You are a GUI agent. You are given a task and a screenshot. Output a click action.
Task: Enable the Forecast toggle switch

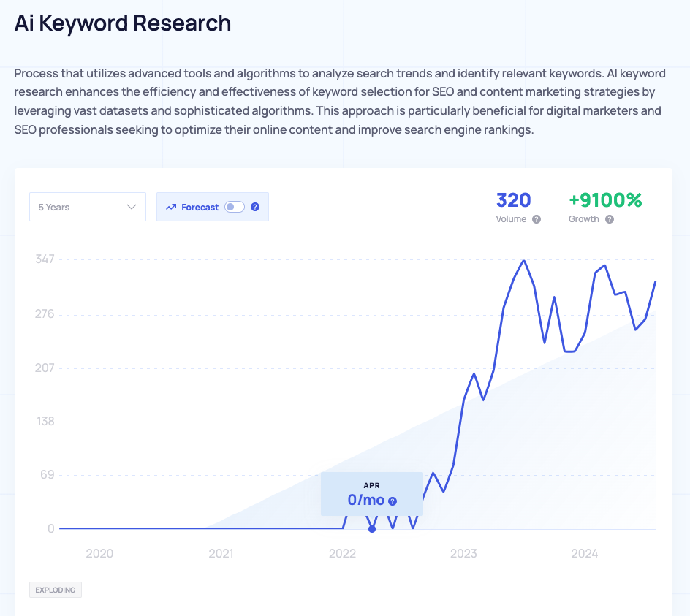click(x=234, y=207)
